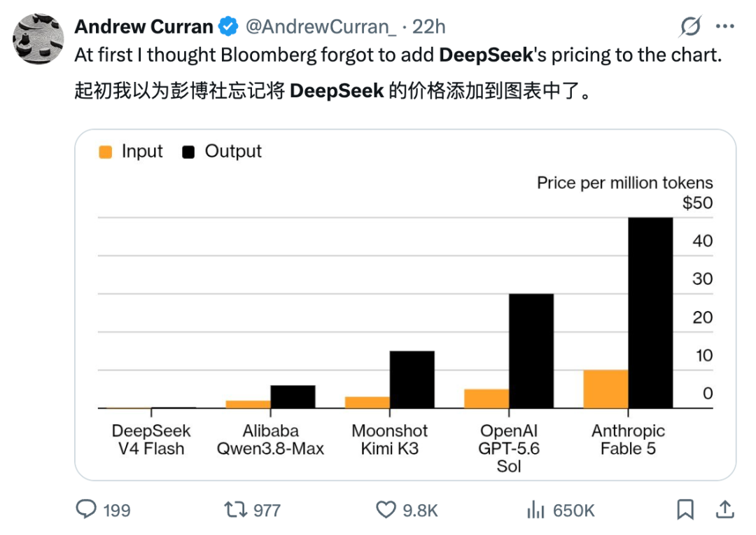The image size is (756, 535).
Task: Click the @AndrewCurran_ handle
Action: (321, 27)
